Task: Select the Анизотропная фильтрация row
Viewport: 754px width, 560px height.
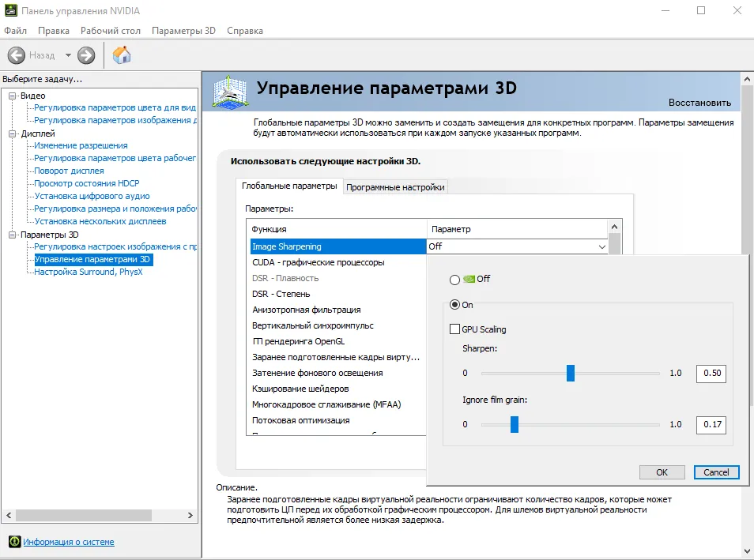Action: point(338,310)
